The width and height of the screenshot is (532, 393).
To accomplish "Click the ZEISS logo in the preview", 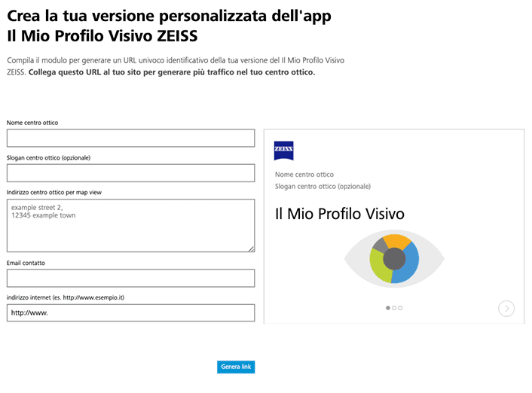I will [x=284, y=150].
